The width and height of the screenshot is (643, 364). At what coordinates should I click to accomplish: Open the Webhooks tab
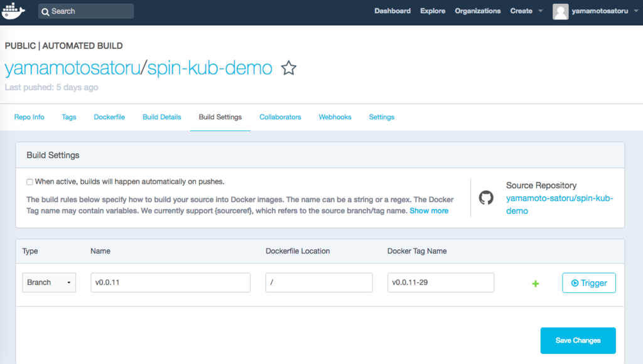point(335,117)
